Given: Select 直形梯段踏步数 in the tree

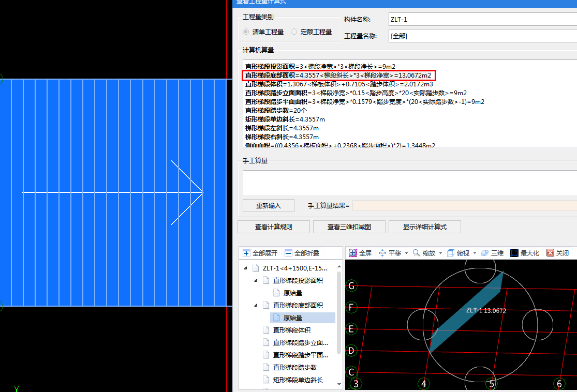Looking at the screenshot, I should click(295, 367).
